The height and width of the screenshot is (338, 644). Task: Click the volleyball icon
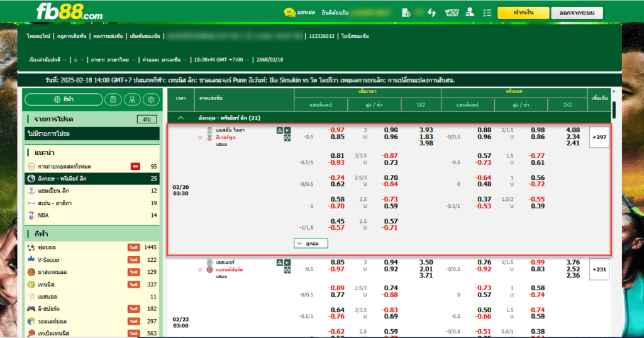[31, 321]
